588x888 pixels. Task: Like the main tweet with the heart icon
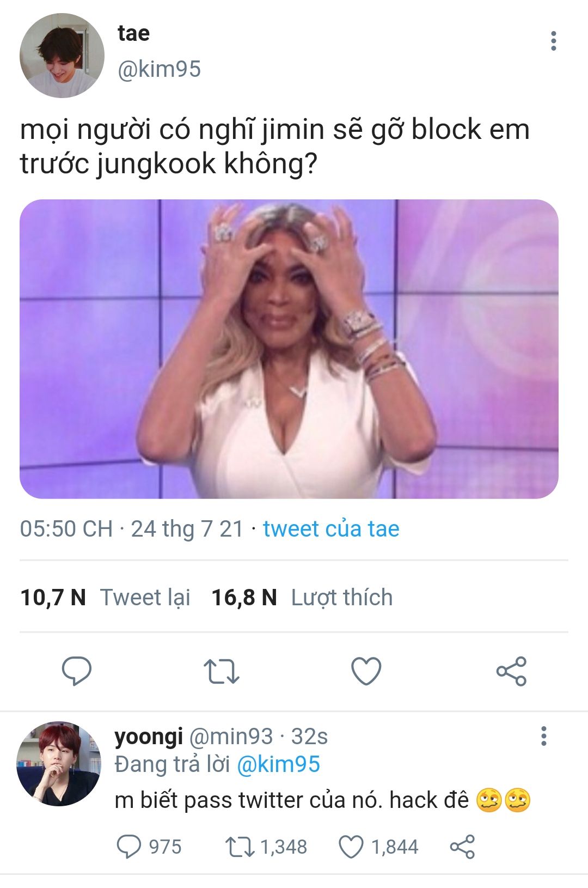[366, 671]
